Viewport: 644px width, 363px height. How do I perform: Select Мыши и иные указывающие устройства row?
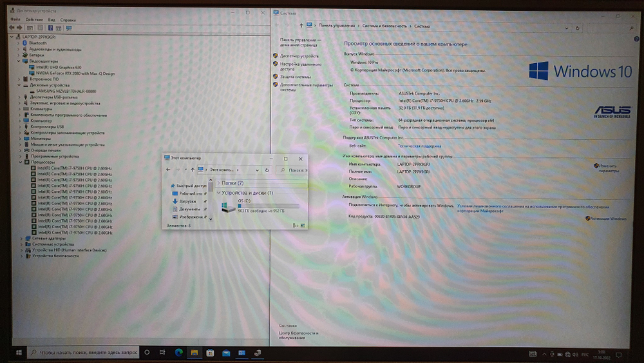[x=68, y=144]
